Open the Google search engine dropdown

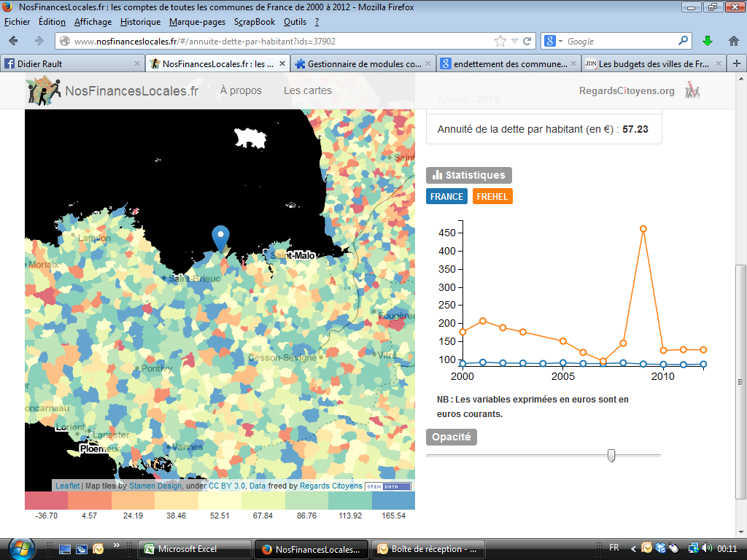tap(560, 42)
